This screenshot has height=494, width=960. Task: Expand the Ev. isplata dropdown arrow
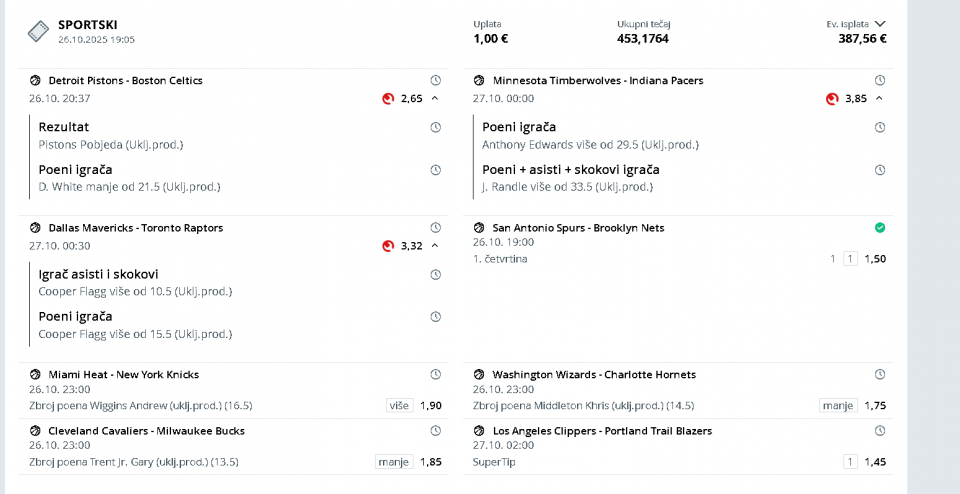click(x=880, y=23)
